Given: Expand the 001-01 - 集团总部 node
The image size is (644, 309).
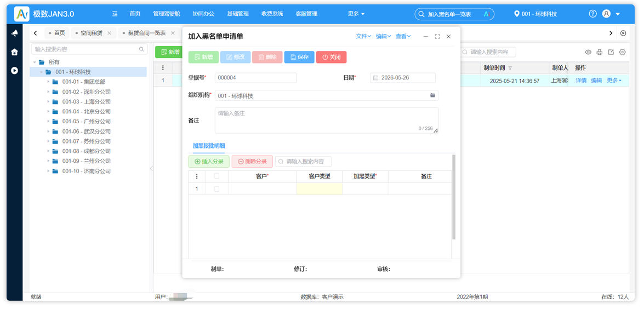Looking at the screenshot, I should (48, 82).
